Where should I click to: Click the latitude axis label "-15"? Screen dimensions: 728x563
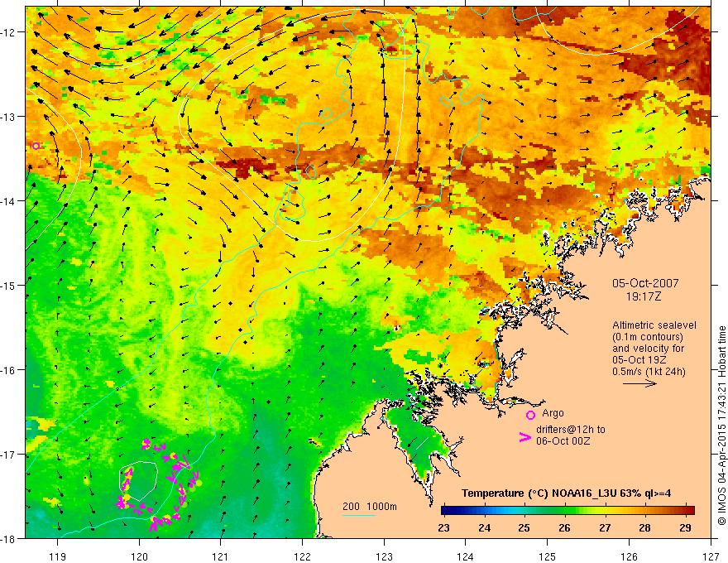click(9, 285)
